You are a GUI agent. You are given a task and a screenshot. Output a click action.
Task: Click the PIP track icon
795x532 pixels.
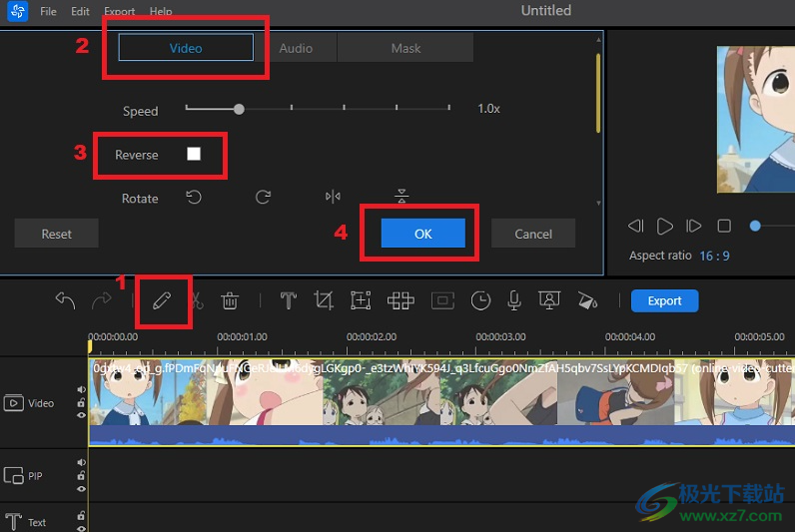(14, 476)
